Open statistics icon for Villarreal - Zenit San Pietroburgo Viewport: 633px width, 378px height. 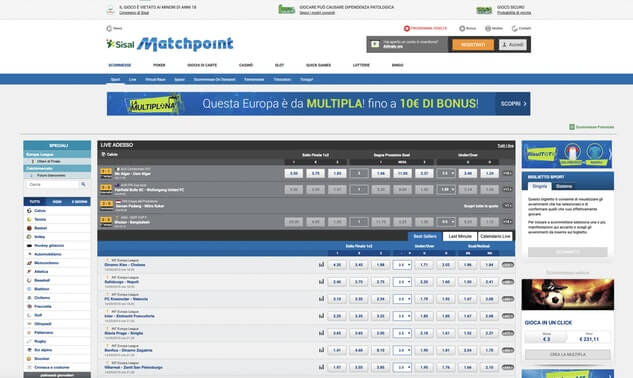coord(321,367)
